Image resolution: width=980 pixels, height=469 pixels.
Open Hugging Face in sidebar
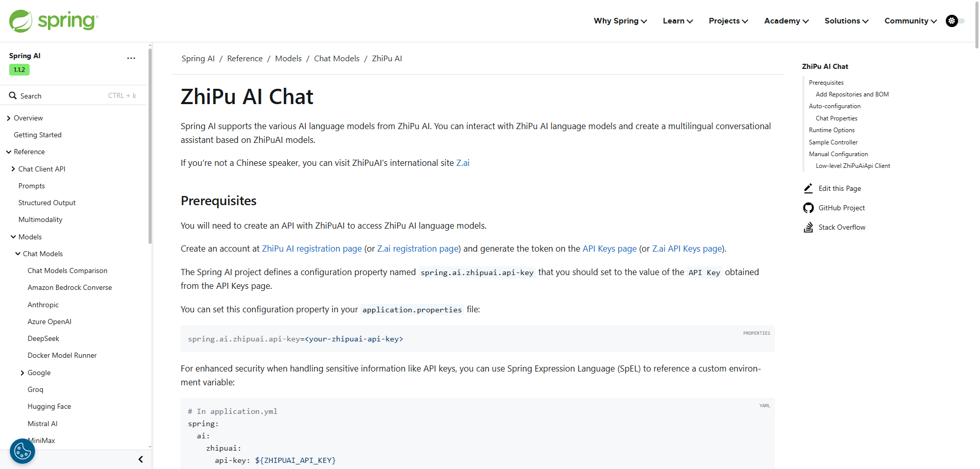[50, 406]
